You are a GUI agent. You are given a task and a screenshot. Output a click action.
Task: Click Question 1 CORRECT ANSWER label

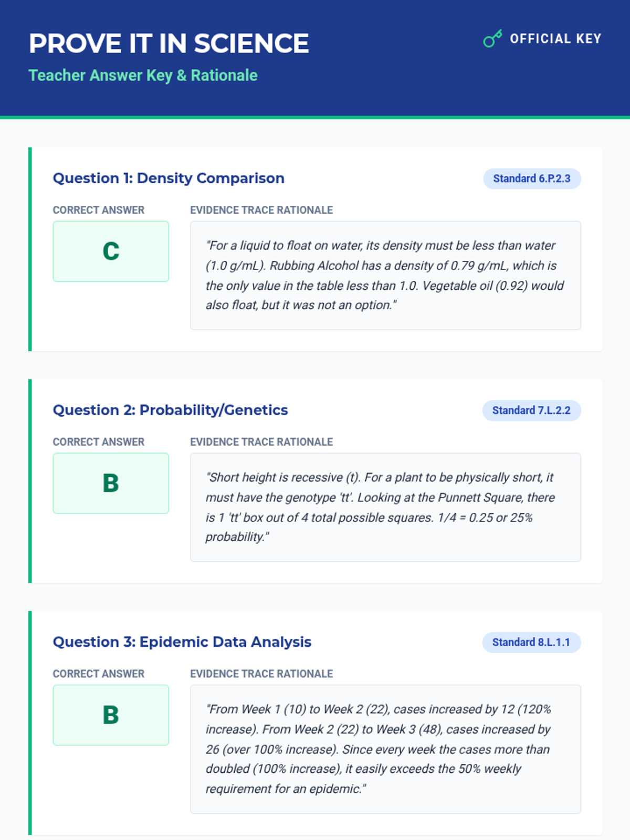pos(98,210)
